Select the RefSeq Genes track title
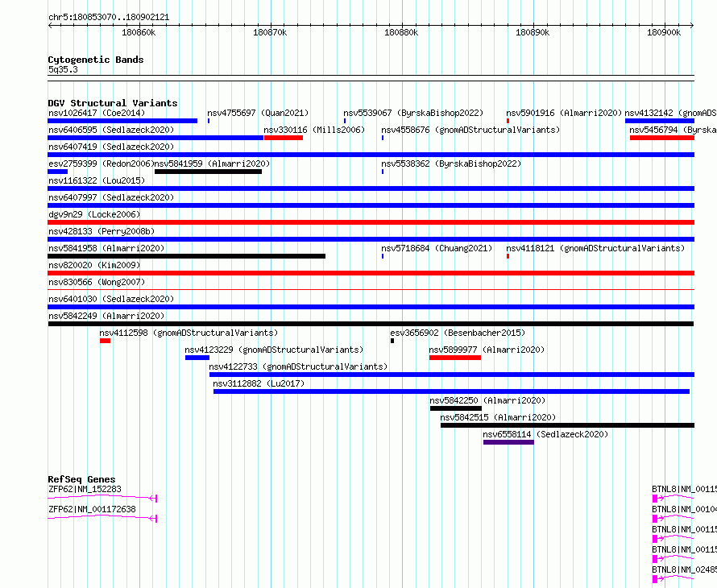This screenshot has width=717, height=588. (81, 479)
